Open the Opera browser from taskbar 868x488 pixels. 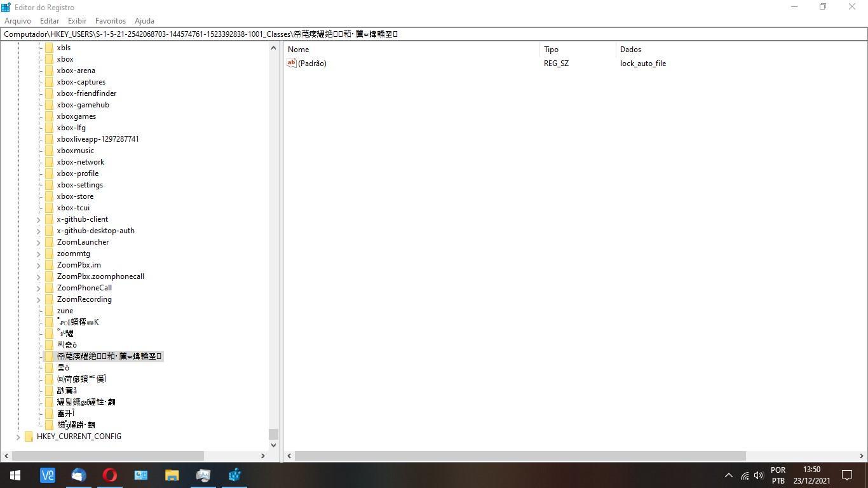[x=110, y=475]
